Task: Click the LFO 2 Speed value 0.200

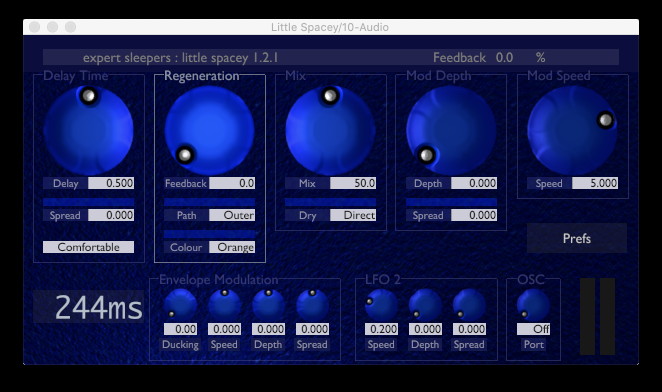Action: (381, 329)
